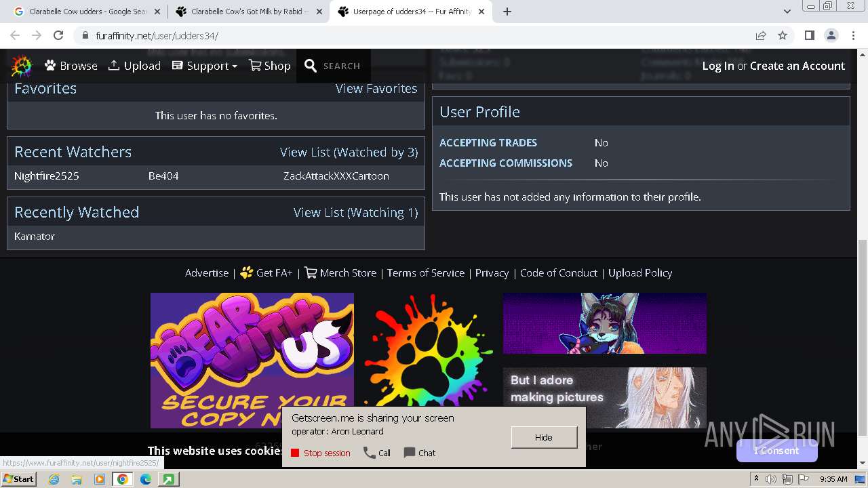Open Microsoft Edge from taskbar
Image resolution: width=868 pixels, height=488 pixels.
click(x=146, y=479)
